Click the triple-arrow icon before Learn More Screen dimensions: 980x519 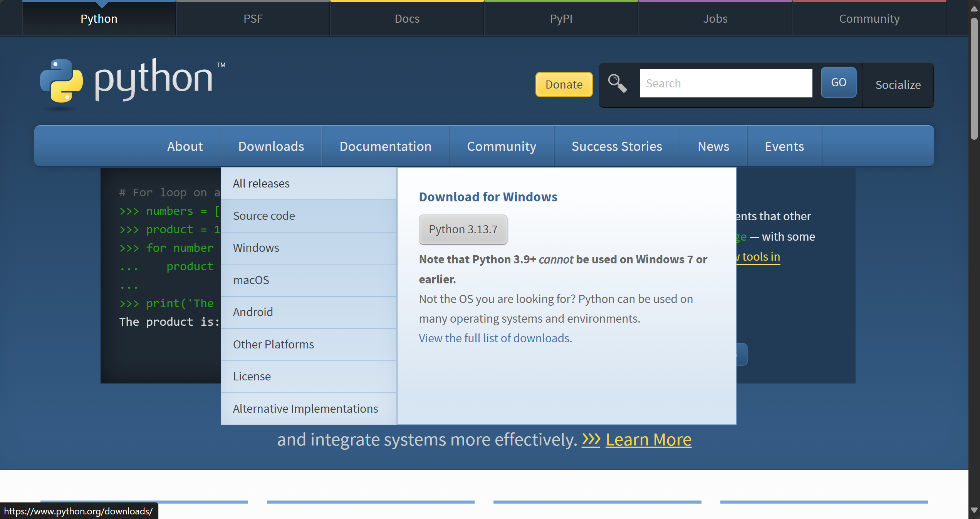(591, 439)
